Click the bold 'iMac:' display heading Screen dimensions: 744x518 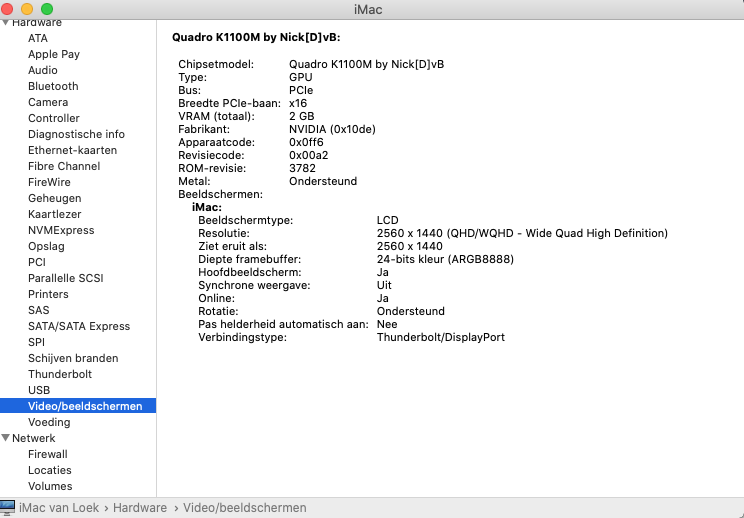point(206,207)
